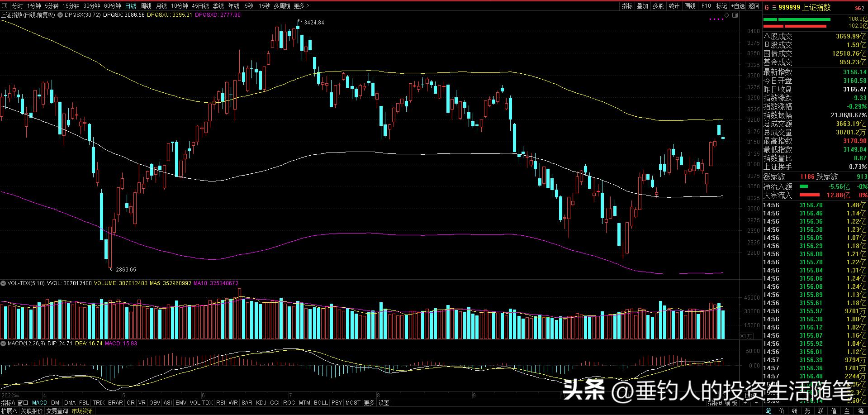
Task: Switch the lower indicator to BOLL
Action: 320,402
